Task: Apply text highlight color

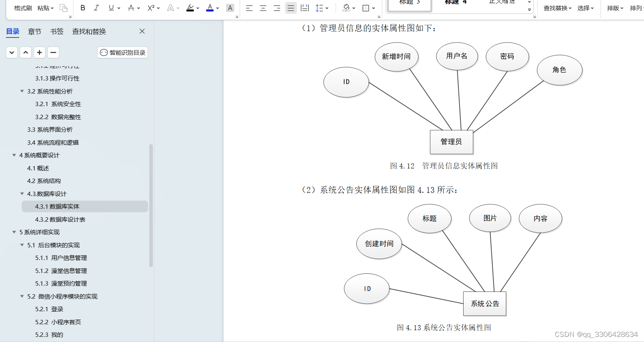Action: (x=190, y=8)
